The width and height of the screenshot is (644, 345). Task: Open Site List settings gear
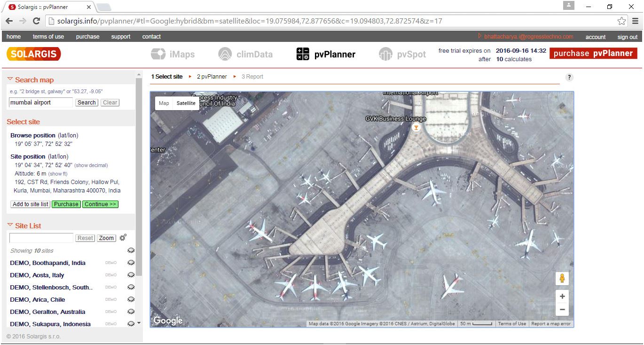click(123, 238)
